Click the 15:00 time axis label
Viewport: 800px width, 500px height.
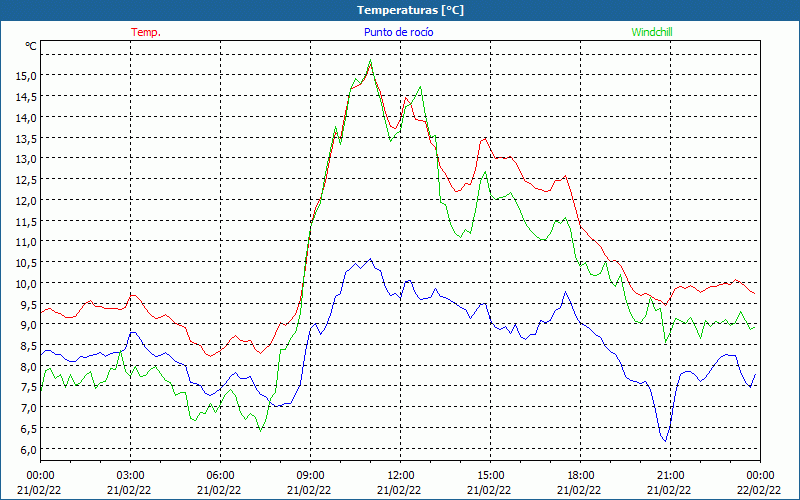coord(490,476)
